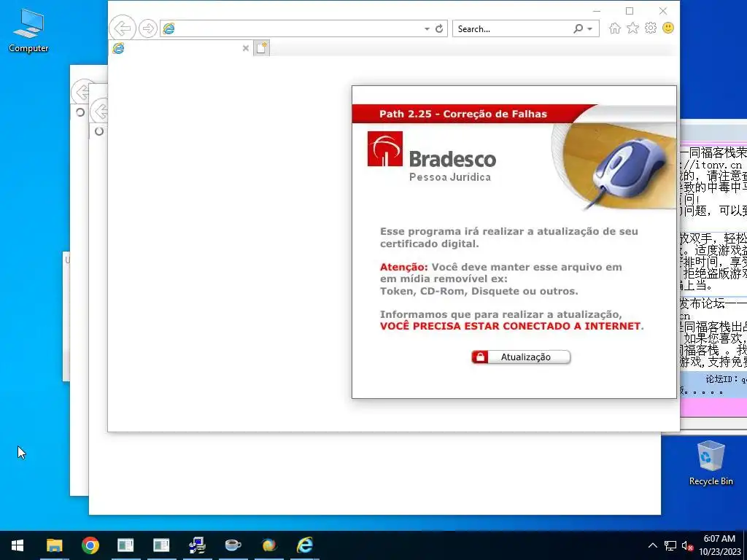The image size is (747, 560).
Task: Show hidden system tray icons
Action: pos(653,545)
